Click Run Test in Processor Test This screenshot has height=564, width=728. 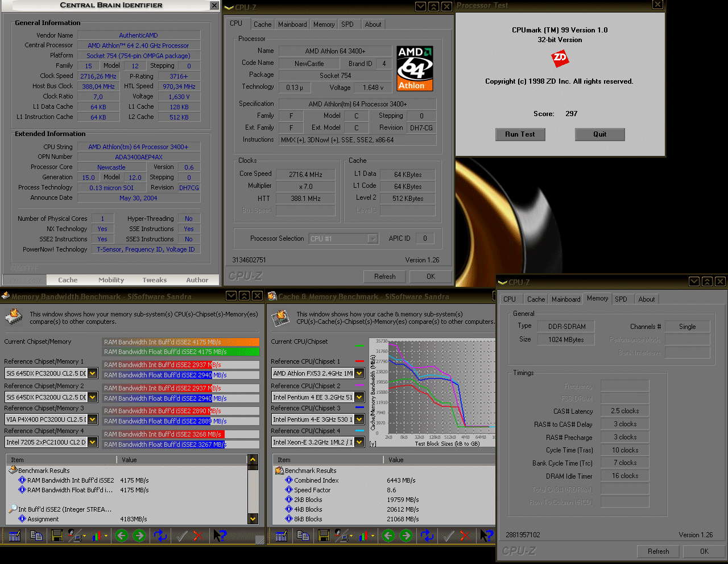coord(520,134)
